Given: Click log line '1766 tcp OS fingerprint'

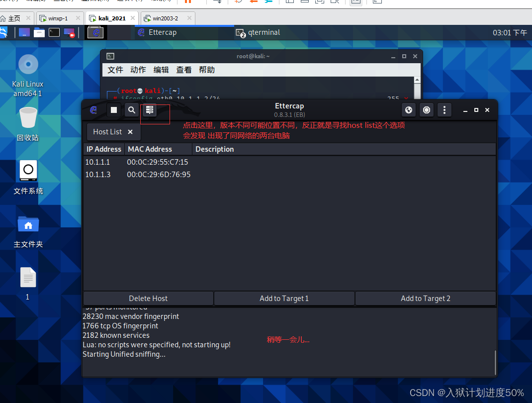Looking at the screenshot, I should (x=120, y=325).
